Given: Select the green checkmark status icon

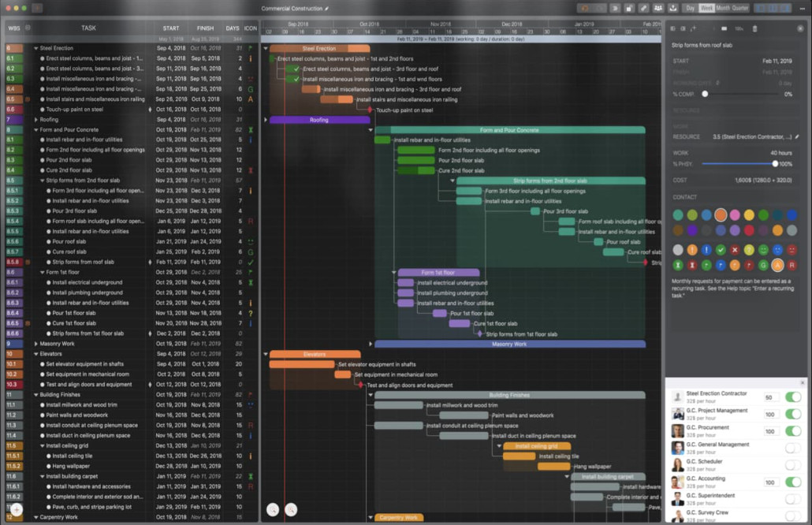Looking at the screenshot, I should [x=721, y=250].
